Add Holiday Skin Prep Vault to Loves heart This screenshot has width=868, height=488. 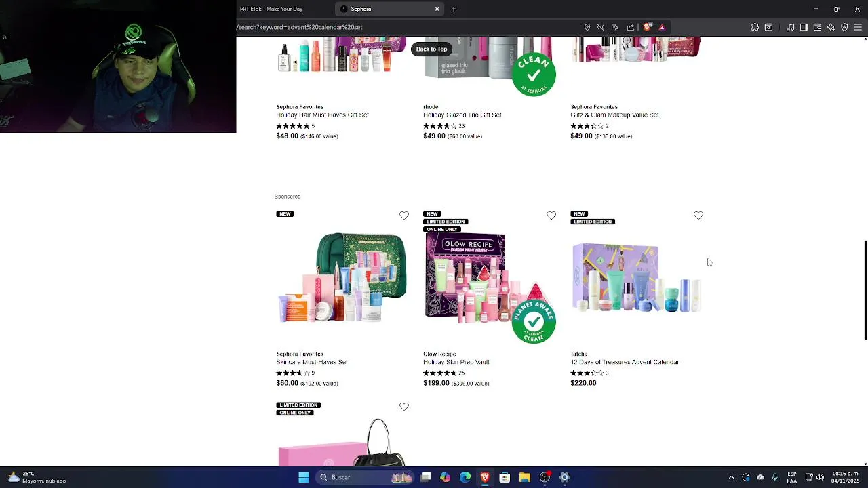pos(551,216)
